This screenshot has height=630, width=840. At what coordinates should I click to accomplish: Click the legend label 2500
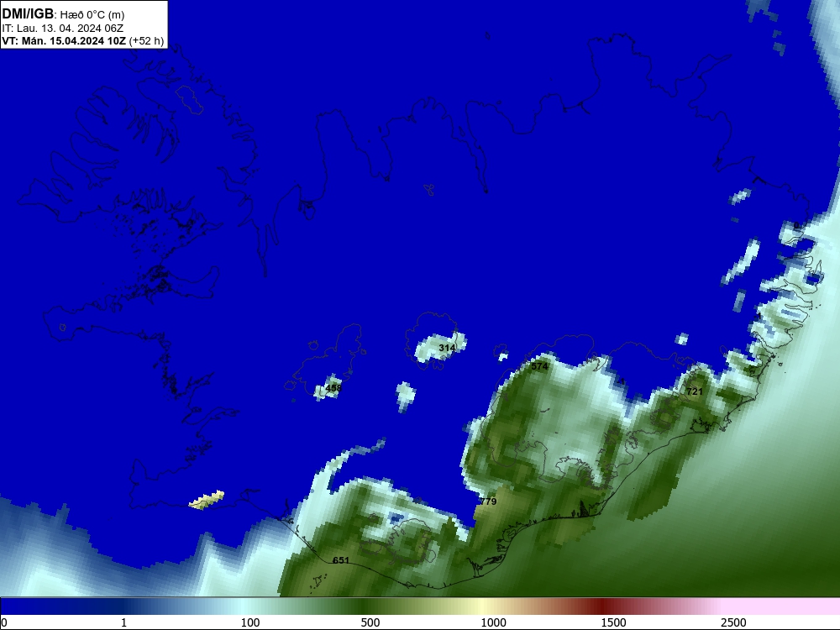[733, 622]
